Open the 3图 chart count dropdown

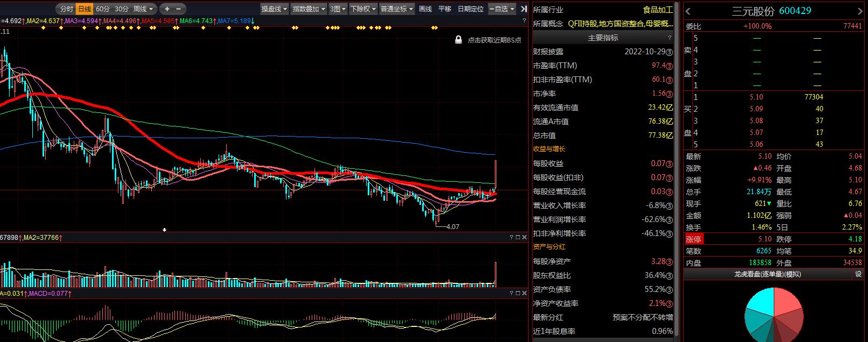[338, 9]
